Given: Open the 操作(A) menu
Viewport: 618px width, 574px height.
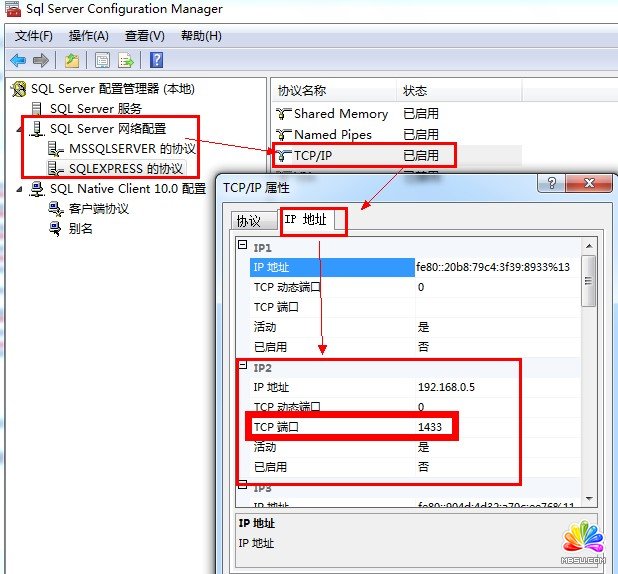Looking at the screenshot, I should tap(88, 36).
